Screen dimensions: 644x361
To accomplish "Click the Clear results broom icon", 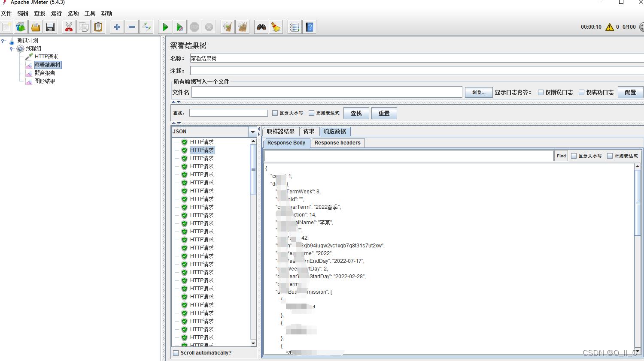I will [x=228, y=27].
